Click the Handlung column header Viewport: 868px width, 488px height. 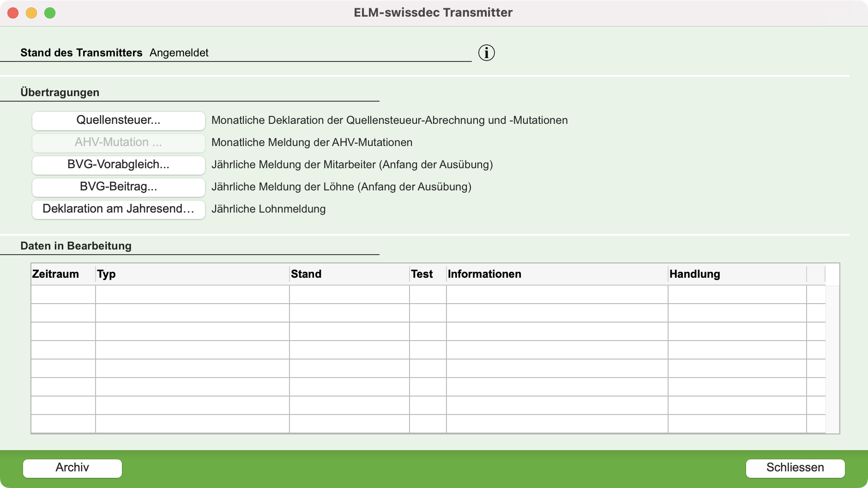pos(737,274)
